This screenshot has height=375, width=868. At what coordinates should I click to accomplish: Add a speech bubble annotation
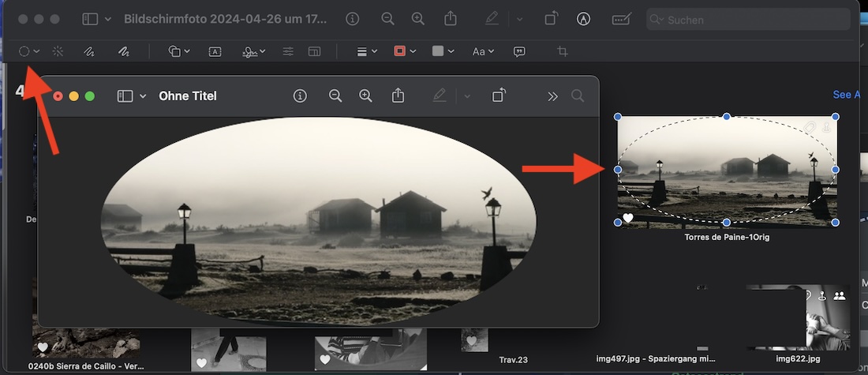[x=519, y=51]
